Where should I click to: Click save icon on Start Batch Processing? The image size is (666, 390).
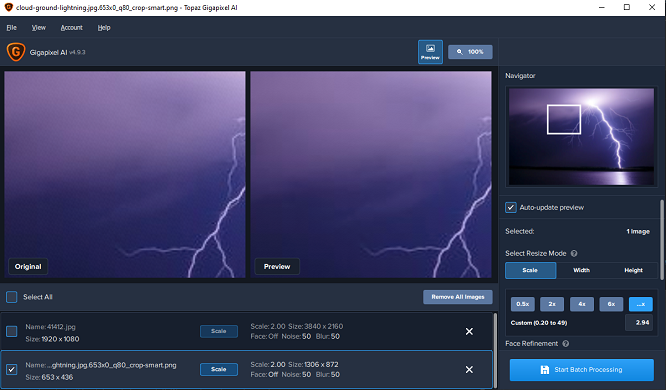coord(545,370)
